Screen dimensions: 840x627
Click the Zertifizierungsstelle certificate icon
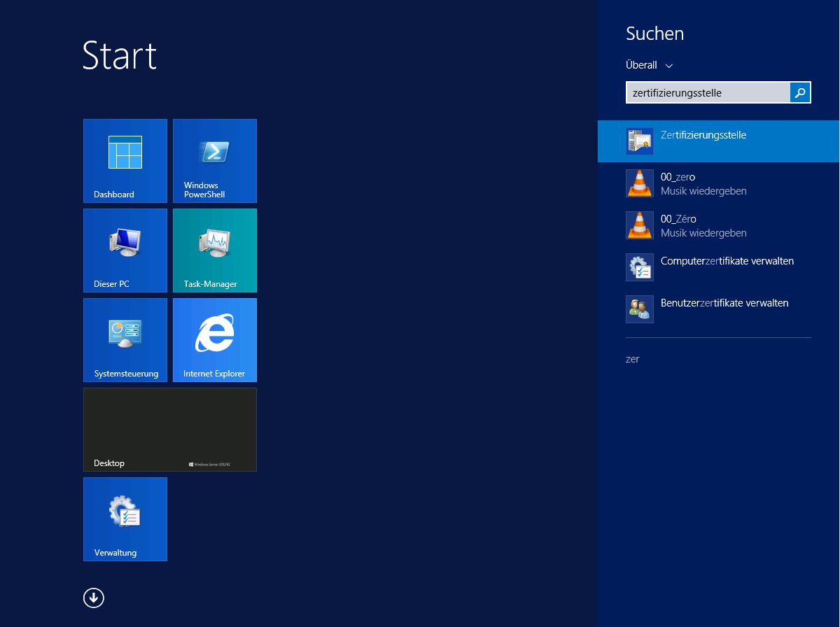pyautogui.click(x=639, y=141)
